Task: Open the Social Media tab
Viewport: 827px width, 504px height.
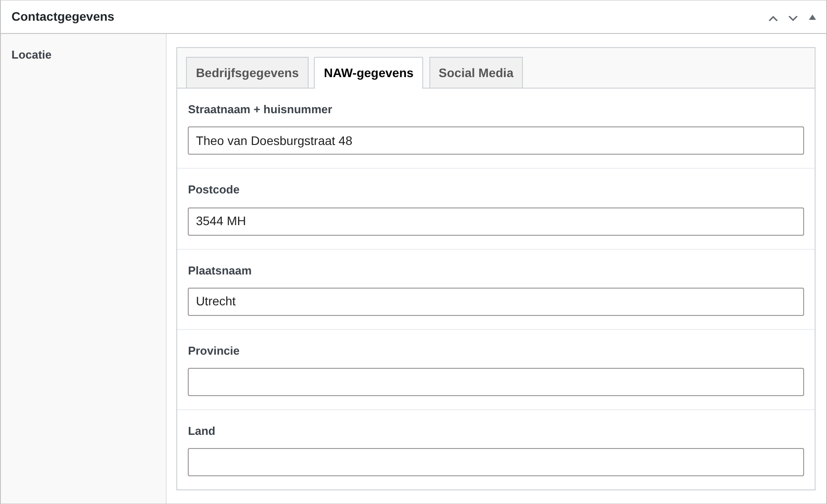Action: tap(476, 73)
